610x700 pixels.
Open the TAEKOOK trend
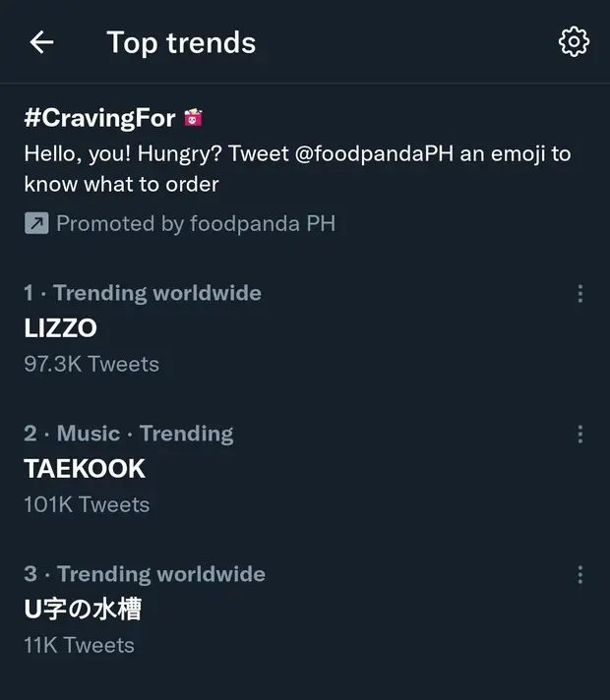click(85, 469)
